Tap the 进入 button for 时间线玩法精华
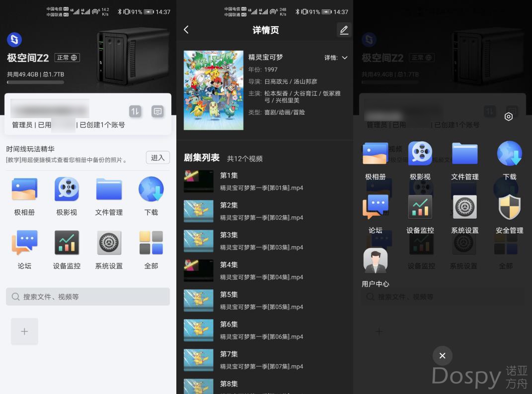The height and width of the screenshot is (394, 532). [158, 158]
